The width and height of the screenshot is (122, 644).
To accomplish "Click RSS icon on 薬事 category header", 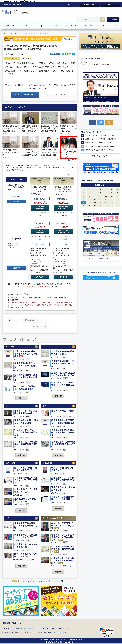I will pos(36,406).
